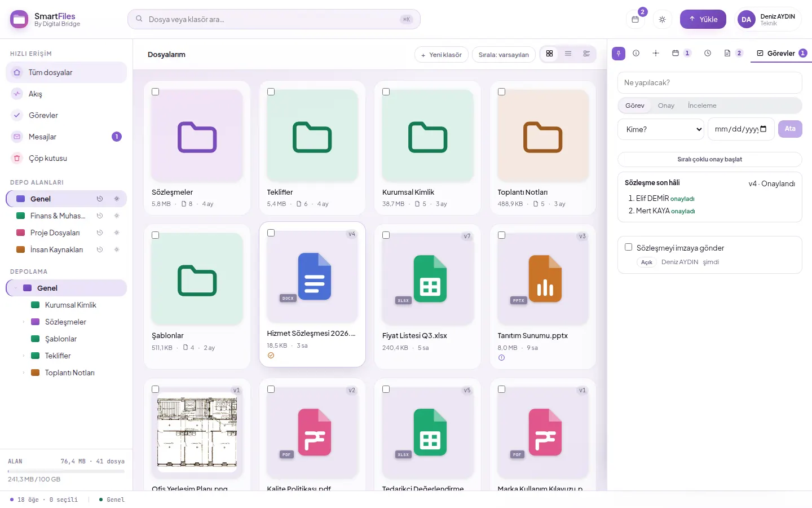Select the İnceleme task type tab
The image size is (812, 508).
point(702,106)
